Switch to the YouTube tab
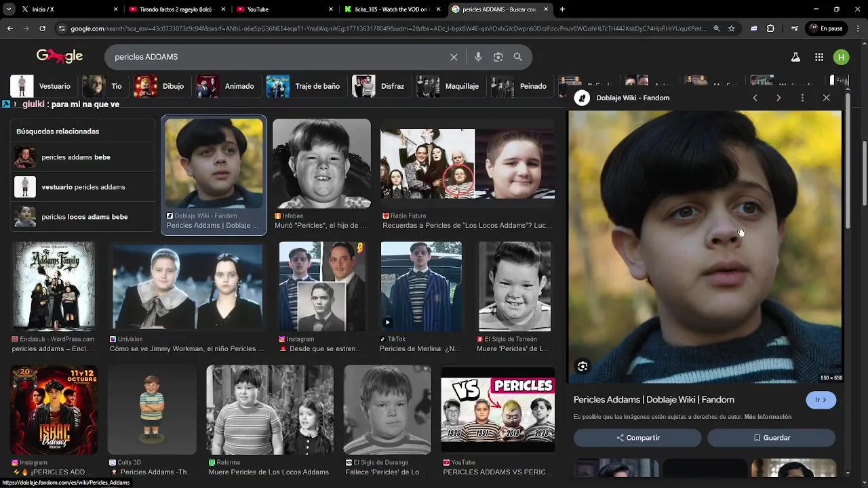Screen dimensions: 868x488 pyautogui.click(x=285, y=9)
